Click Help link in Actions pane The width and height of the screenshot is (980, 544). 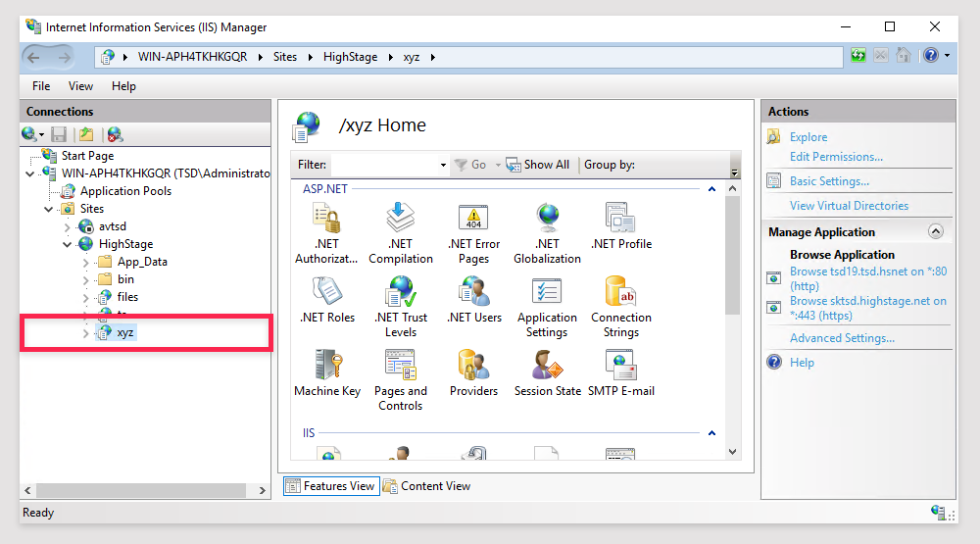coord(802,363)
